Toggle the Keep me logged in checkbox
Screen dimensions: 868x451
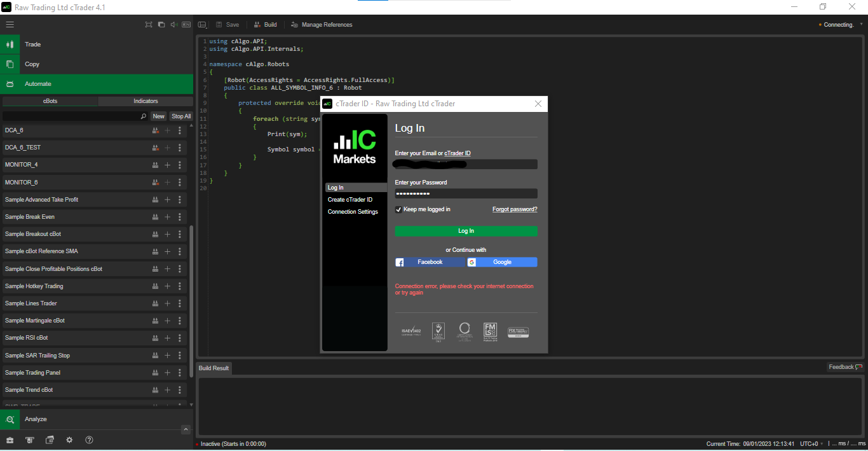point(398,209)
